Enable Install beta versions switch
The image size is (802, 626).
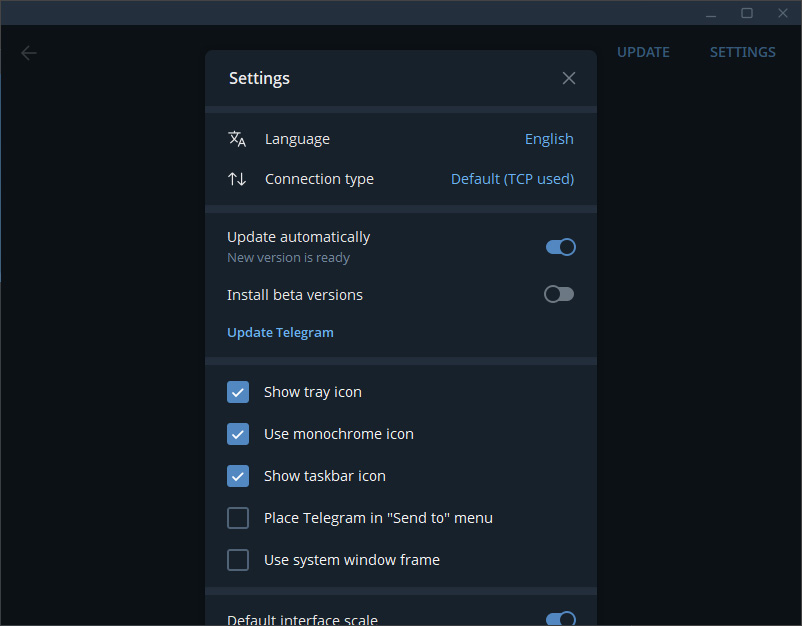point(559,294)
